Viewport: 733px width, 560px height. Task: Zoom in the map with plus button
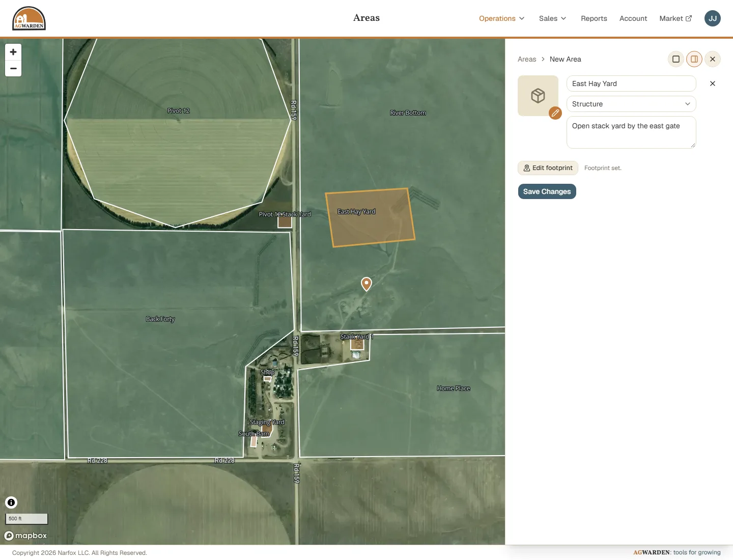coord(13,52)
